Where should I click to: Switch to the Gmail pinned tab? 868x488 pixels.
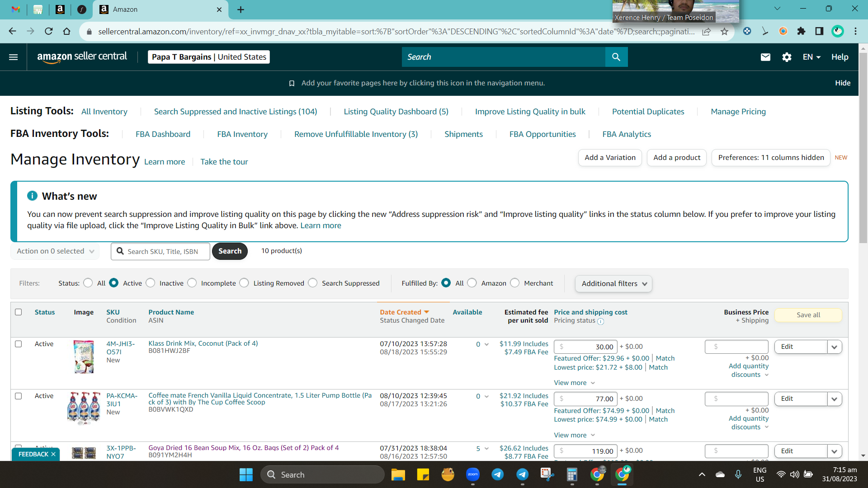pos(16,9)
